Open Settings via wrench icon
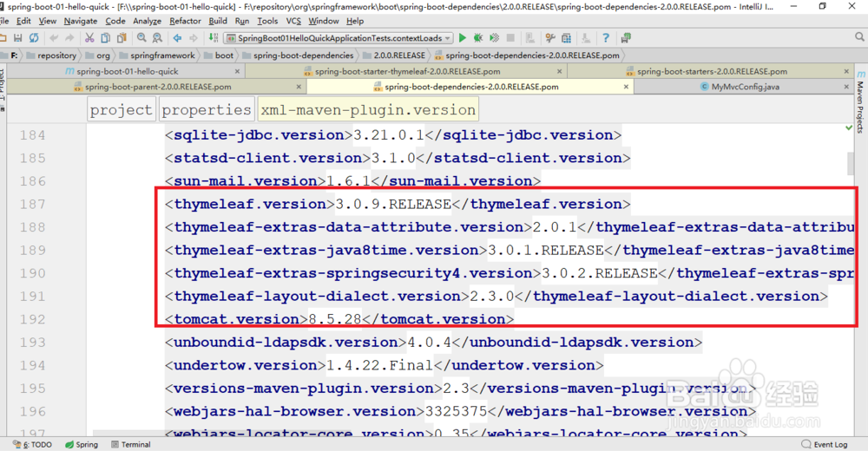 [549, 38]
